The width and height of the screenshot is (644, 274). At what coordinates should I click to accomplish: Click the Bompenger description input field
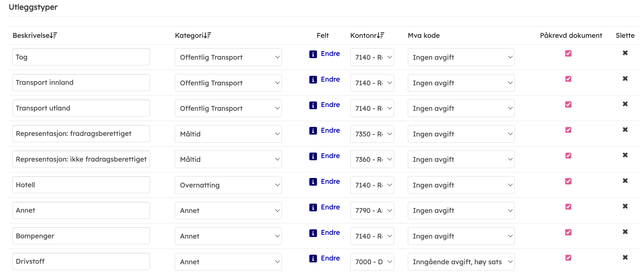81,236
